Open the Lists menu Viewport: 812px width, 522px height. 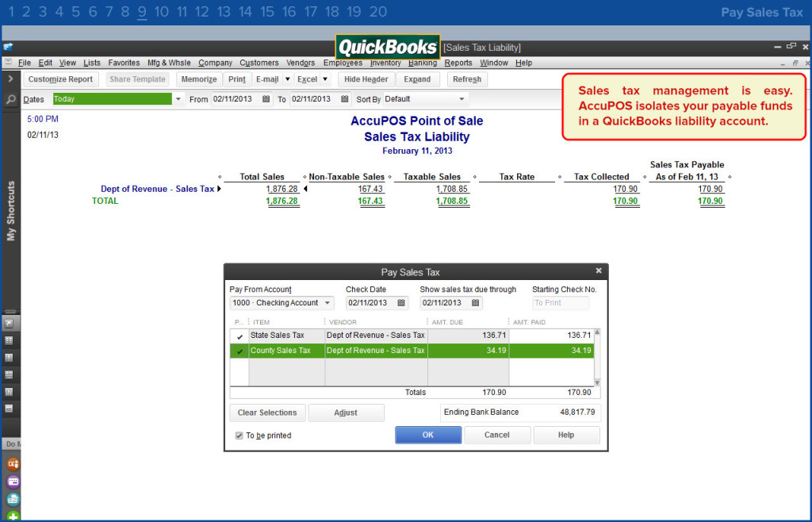point(92,63)
